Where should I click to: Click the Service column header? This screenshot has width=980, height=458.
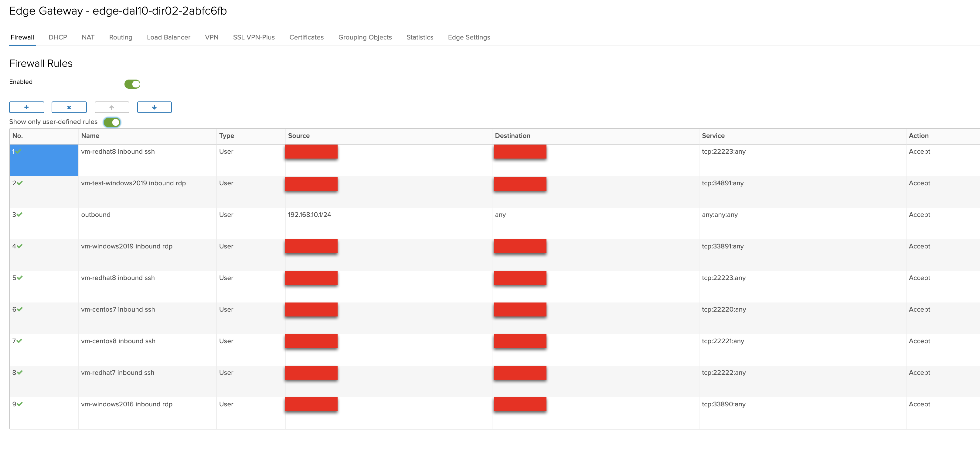coord(713,136)
